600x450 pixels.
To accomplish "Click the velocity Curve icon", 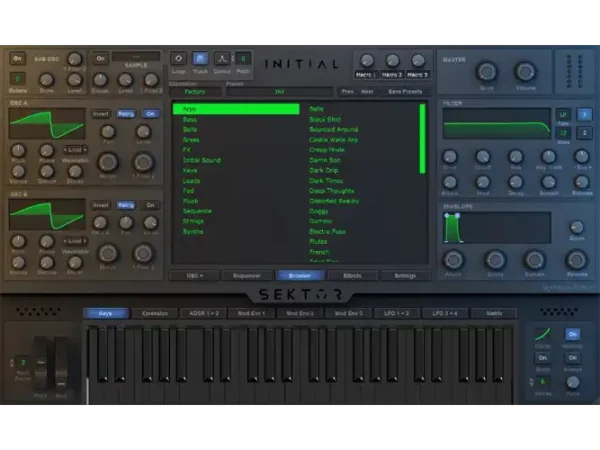I will pos(542,334).
